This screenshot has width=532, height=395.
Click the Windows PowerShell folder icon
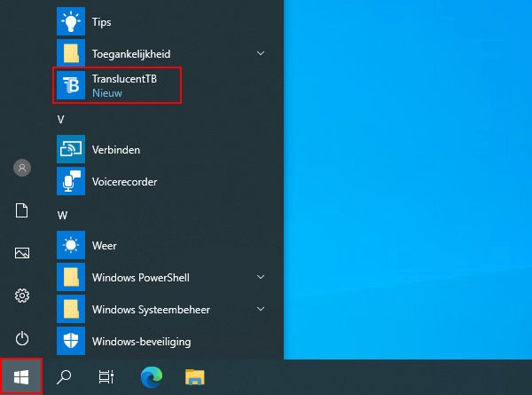tap(71, 277)
